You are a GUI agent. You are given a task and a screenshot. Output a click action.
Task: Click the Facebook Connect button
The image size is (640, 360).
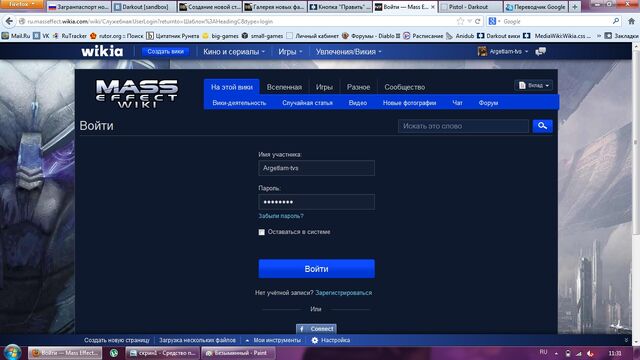(x=316, y=329)
